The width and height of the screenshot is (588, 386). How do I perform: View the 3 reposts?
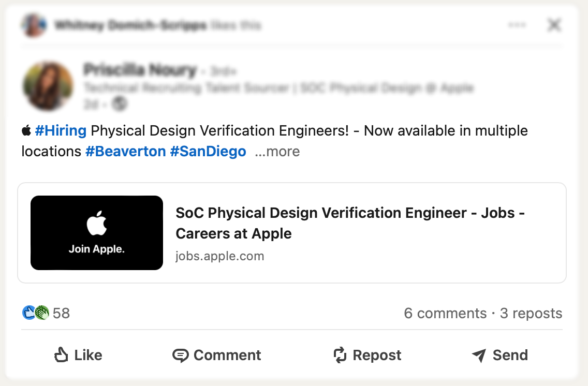[531, 314]
